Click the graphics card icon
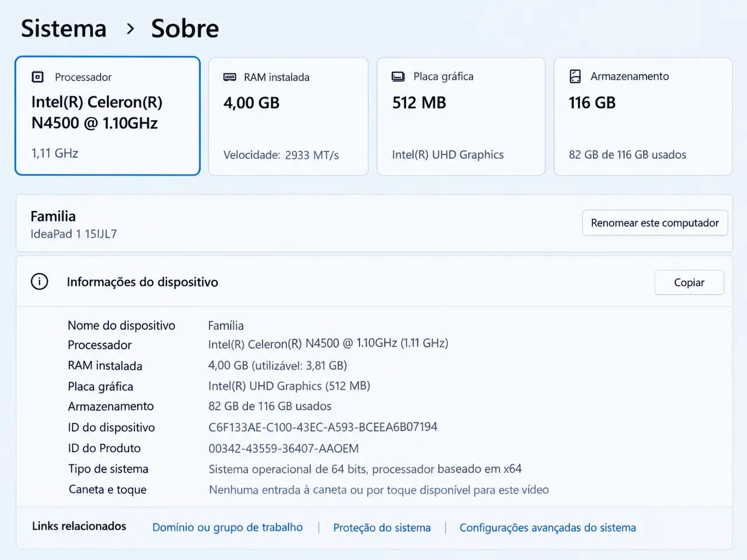Screen dimensions: 747x560 pos(398,76)
